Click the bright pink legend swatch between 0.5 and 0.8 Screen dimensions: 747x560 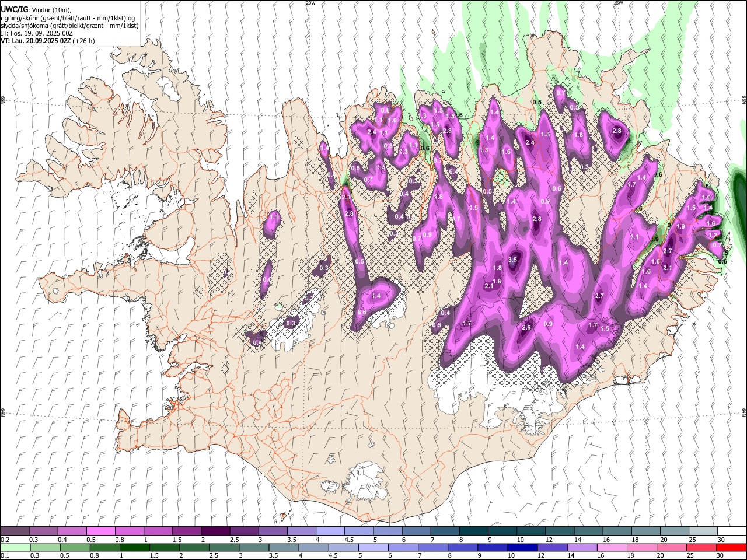pos(101,531)
